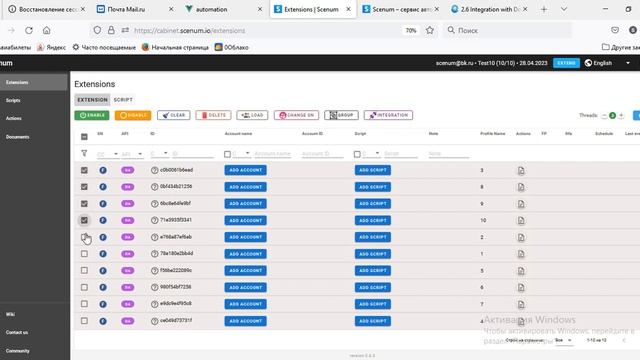Click the orange DISABLE button

pos(133,115)
